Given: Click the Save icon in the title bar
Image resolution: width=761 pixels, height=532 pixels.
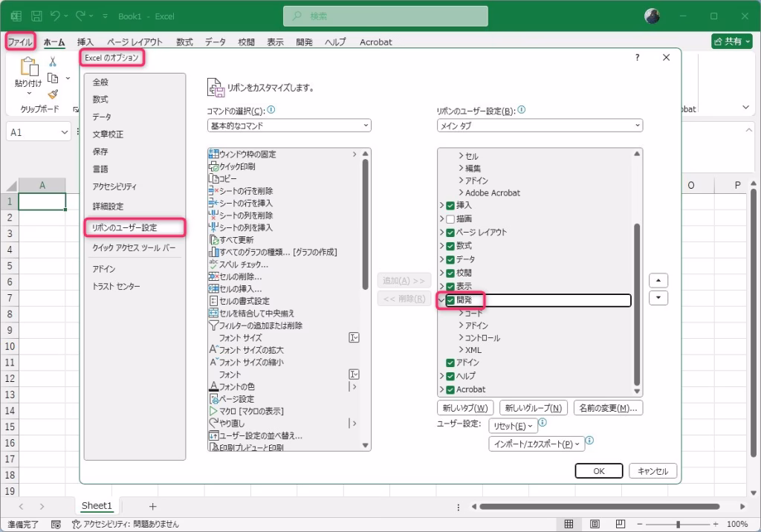Looking at the screenshot, I should (36, 16).
